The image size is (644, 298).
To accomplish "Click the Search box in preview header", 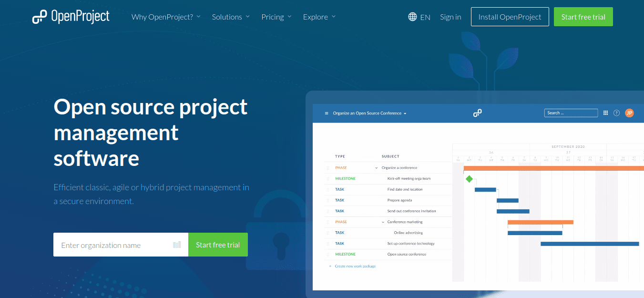I will [x=571, y=113].
